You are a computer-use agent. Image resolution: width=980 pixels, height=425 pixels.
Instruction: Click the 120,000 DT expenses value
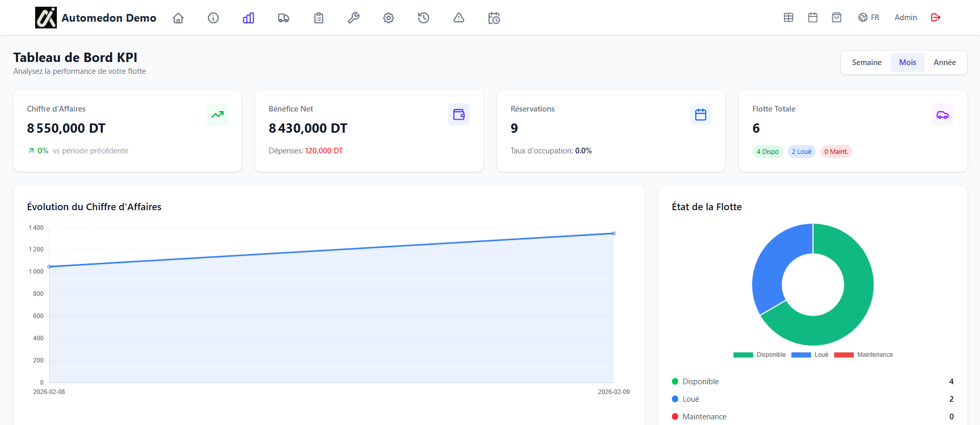[324, 151]
